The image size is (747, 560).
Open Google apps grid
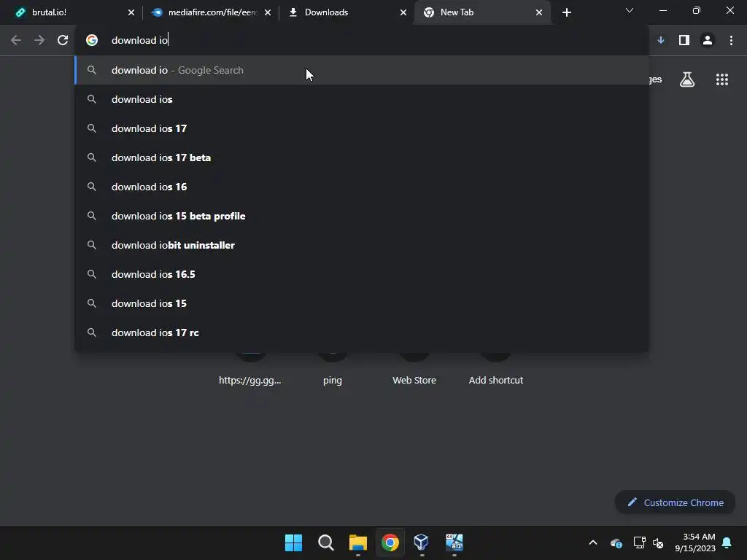point(722,79)
